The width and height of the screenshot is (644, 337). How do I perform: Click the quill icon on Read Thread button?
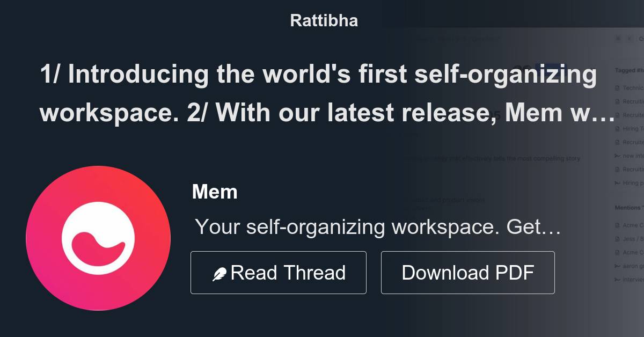tap(219, 272)
